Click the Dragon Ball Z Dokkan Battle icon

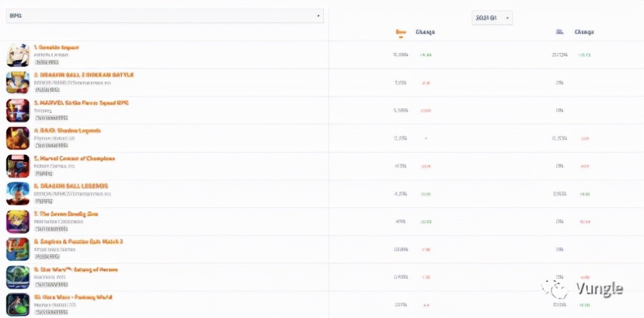(x=18, y=82)
